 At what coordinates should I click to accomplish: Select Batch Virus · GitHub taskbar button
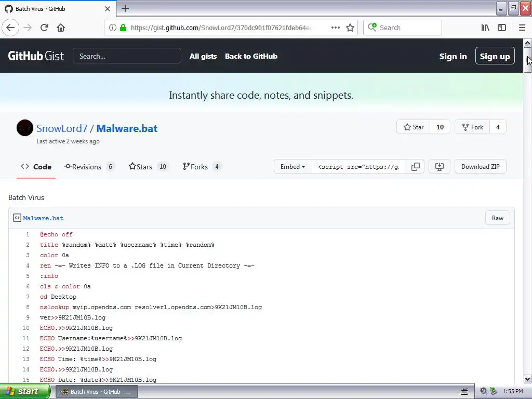(97, 392)
